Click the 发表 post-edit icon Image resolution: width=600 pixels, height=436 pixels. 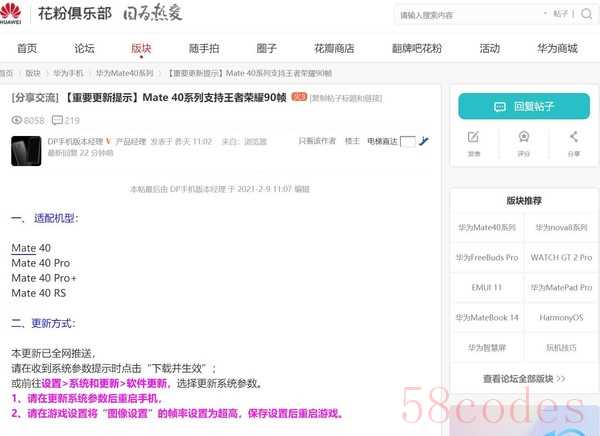point(473,137)
